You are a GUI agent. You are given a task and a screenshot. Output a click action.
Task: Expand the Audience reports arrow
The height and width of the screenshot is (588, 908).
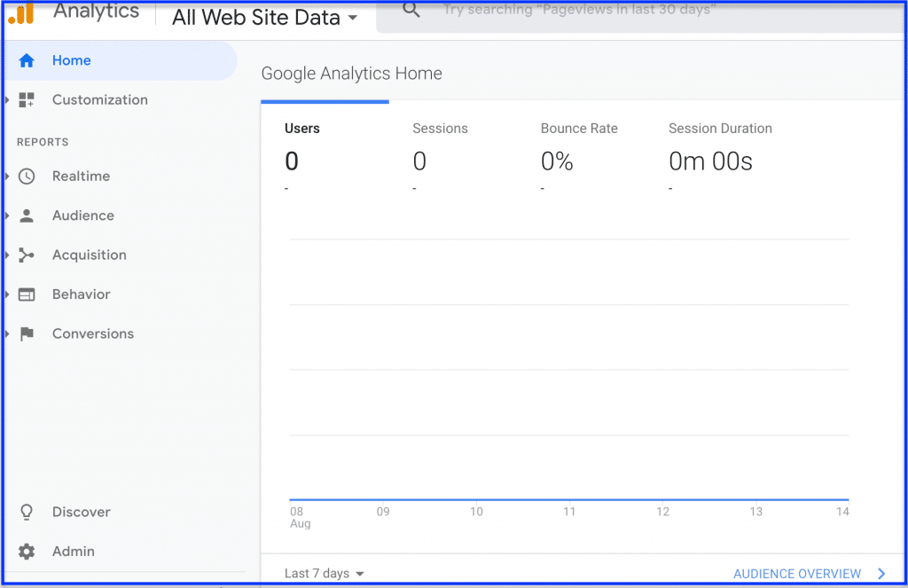7,216
